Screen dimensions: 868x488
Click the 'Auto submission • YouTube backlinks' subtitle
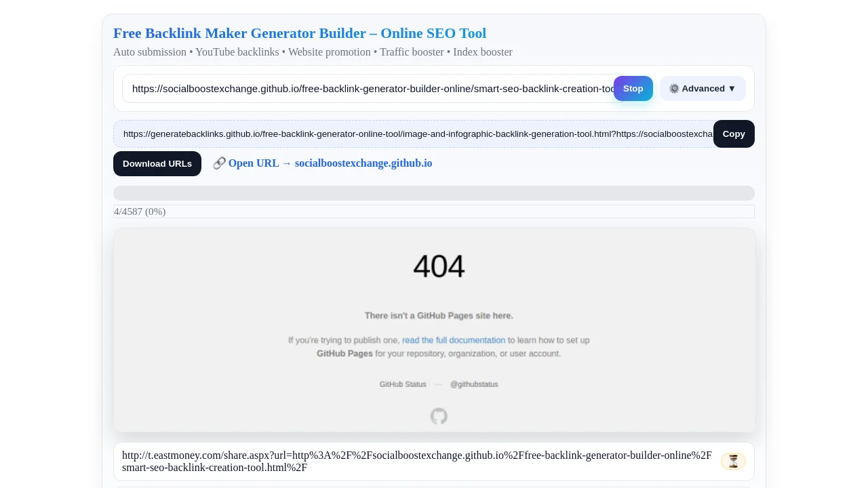coord(313,52)
